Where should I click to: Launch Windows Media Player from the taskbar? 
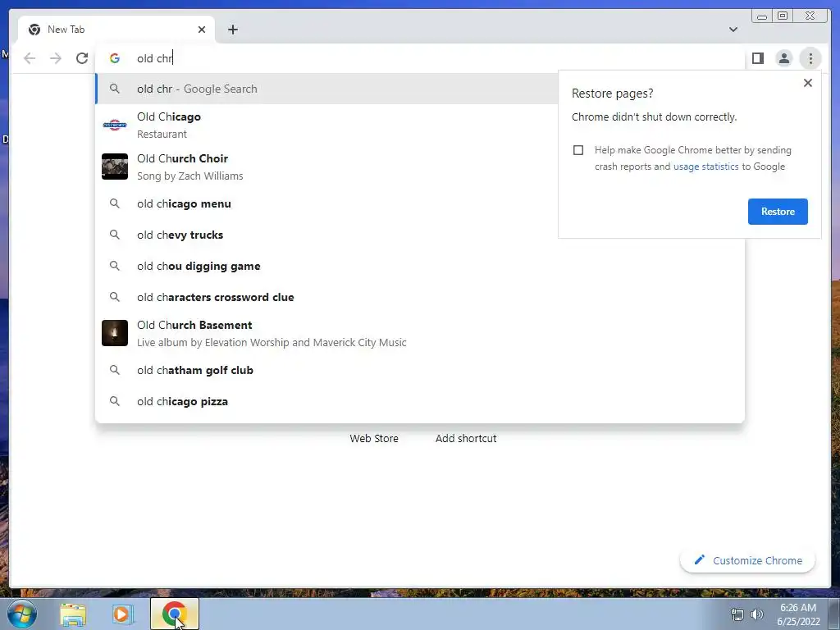point(122,614)
